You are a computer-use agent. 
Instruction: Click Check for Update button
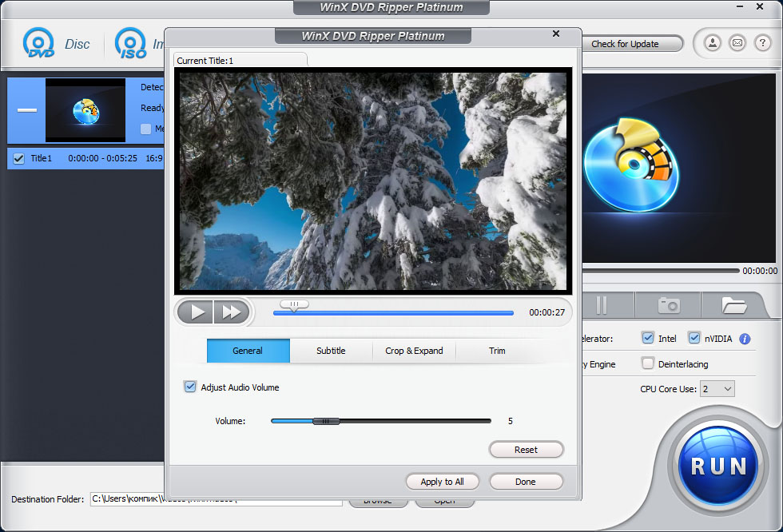pos(631,44)
